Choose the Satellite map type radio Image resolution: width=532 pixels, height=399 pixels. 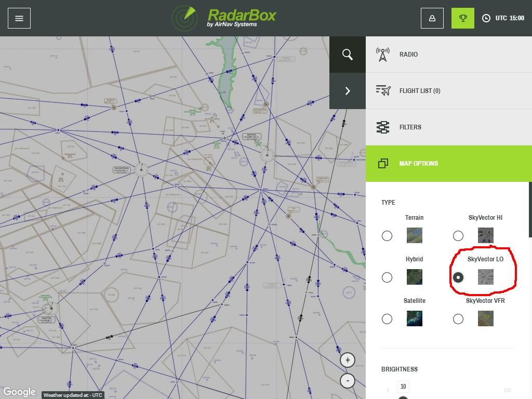click(x=387, y=319)
